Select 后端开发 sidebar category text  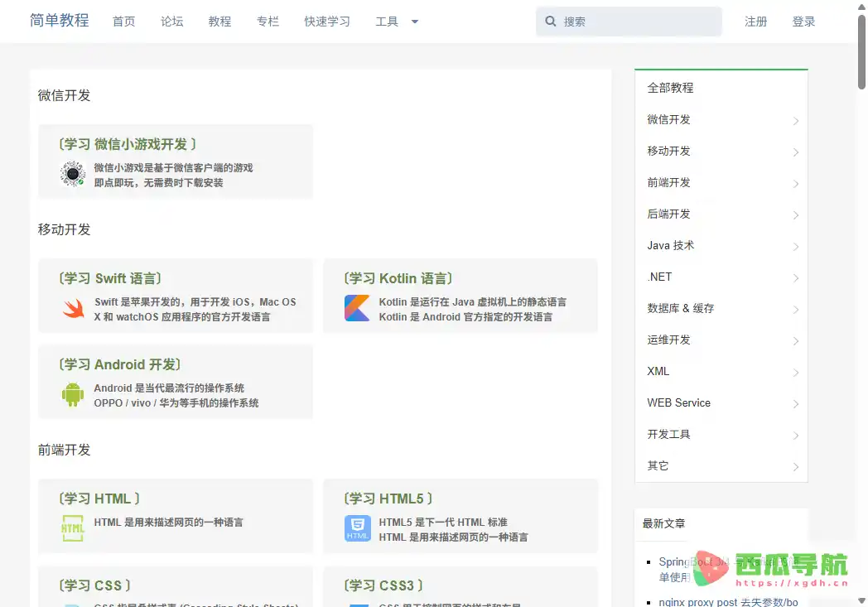click(668, 214)
